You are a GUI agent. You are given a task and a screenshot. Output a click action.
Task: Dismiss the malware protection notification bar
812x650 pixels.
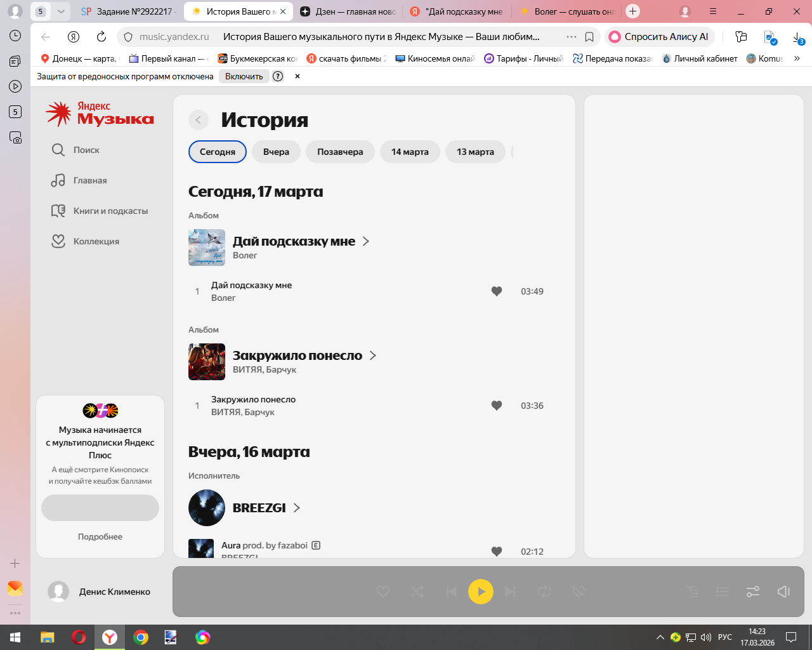298,76
